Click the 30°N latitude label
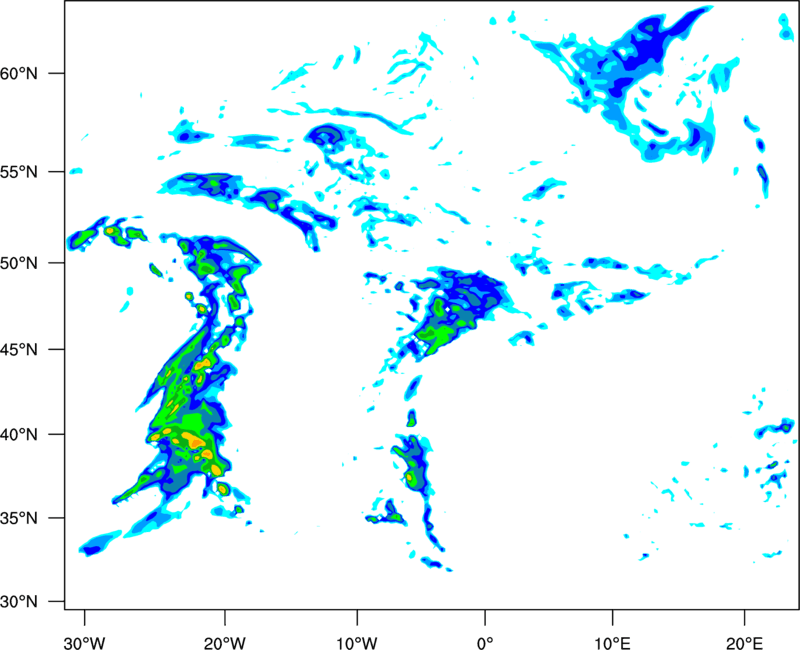The width and height of the screenshot is (800, 650). pyautogui.click(x=19, y=602)
